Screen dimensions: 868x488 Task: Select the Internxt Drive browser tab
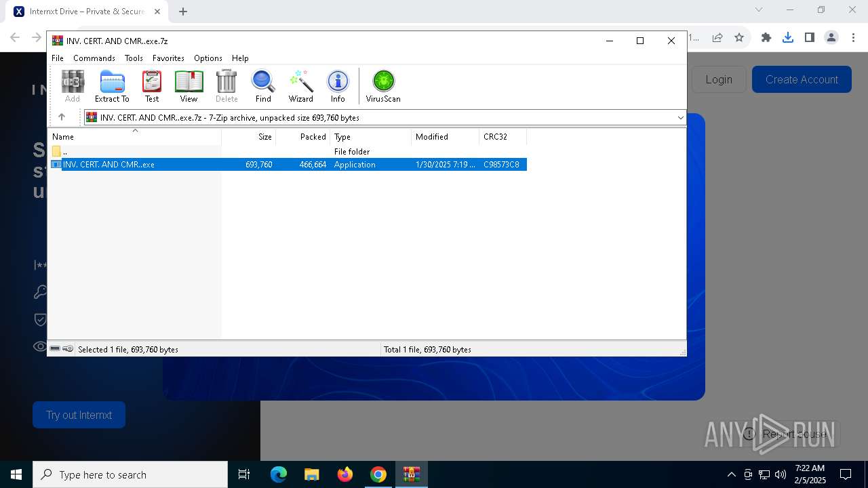point(87,12)
